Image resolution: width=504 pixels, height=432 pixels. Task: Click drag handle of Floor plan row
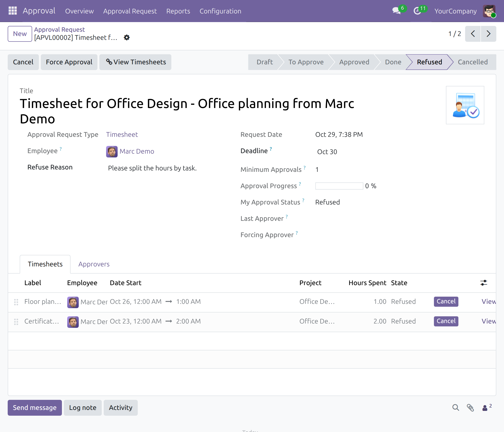[16, 302]
